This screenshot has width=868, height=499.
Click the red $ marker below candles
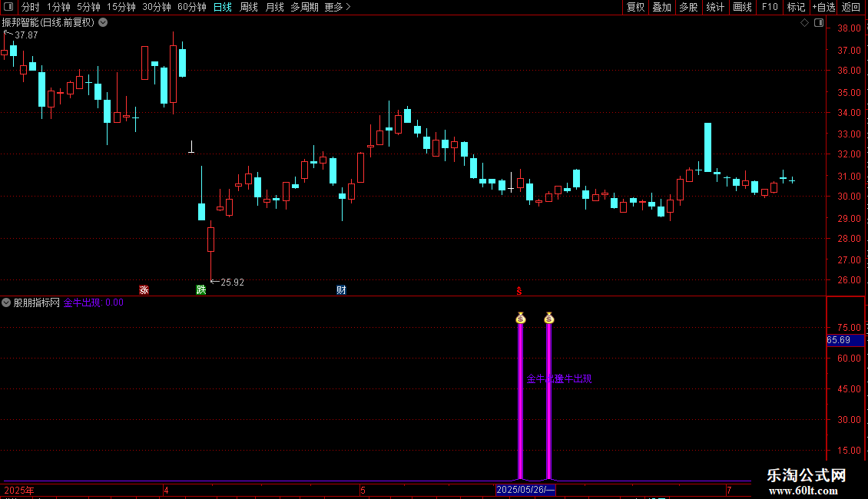pos(519,291)
